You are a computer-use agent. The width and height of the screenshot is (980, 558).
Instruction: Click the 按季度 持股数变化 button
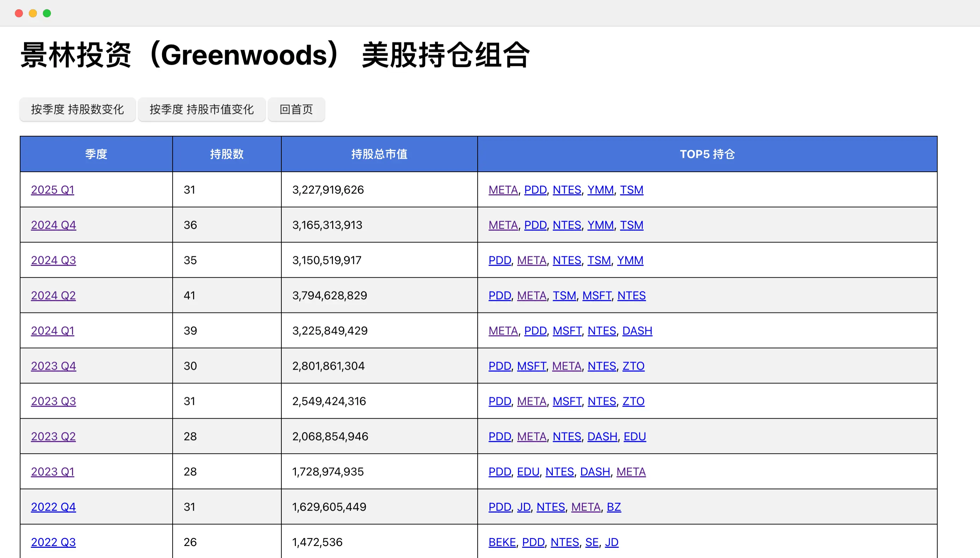(77, 109)
